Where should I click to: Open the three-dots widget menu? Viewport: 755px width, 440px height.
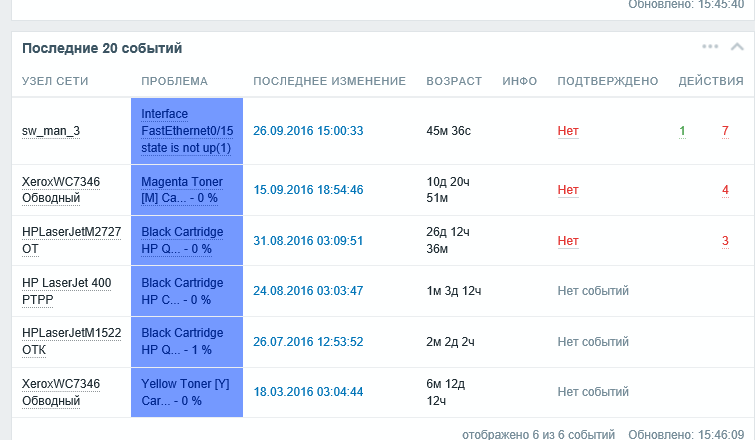[710, 47]
